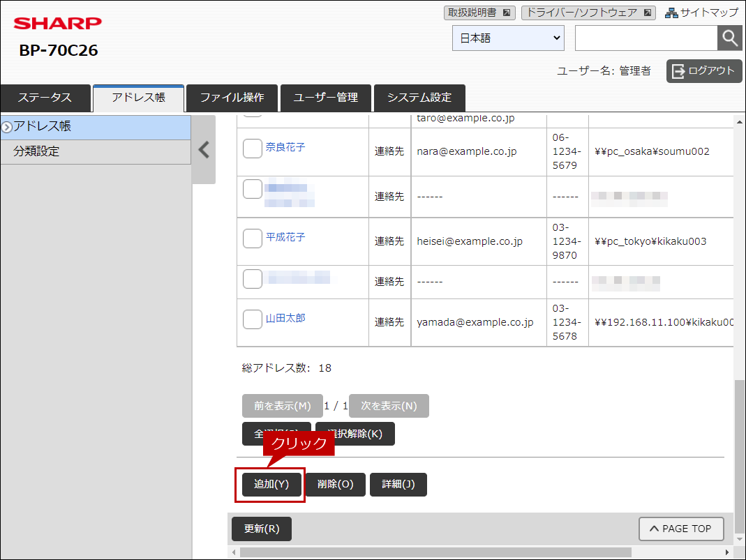The height and width of the screenshot is (560, 746).
Task: Collapse the sidebar with the left chevron
Action: tap(204, 150)
